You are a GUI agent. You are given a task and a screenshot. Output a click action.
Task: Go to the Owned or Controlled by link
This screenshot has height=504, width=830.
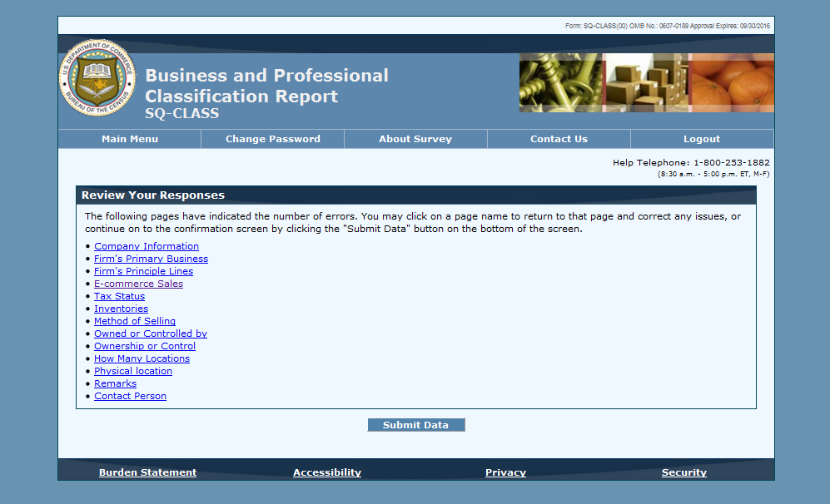click(150, 334)
